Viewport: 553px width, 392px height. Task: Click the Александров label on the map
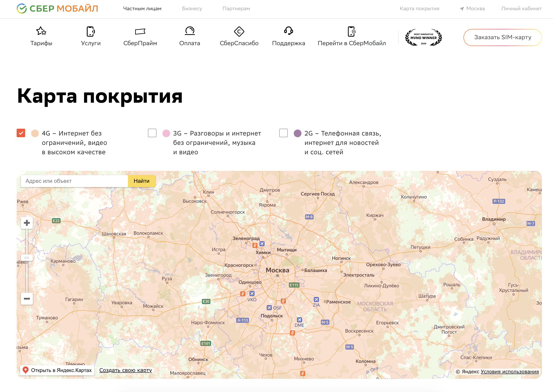click(364, 183)
